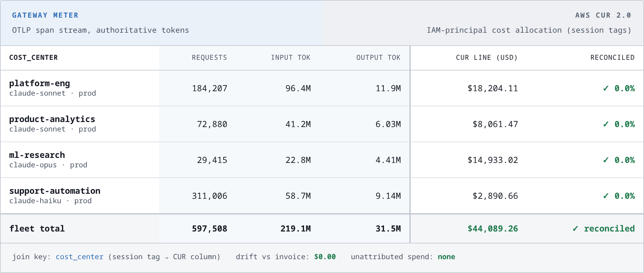Click the cost_center join key link
The height and width of the screenshot is (273, 644).
[x=80, y=257]
